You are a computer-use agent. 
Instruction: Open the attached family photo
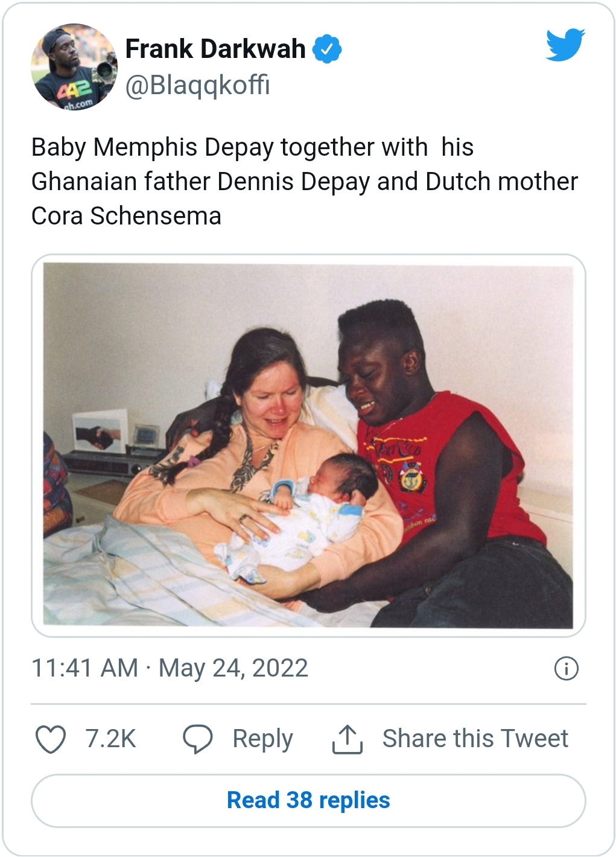[308, 445]
